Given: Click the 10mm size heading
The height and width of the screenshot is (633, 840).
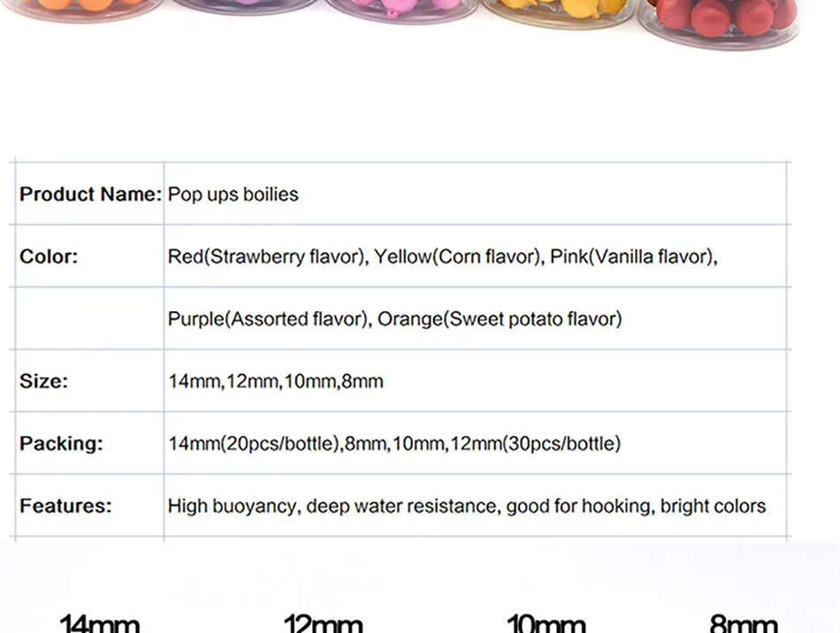Looking at the screenshot, I should pyautogui.click(x=546, y=623).
